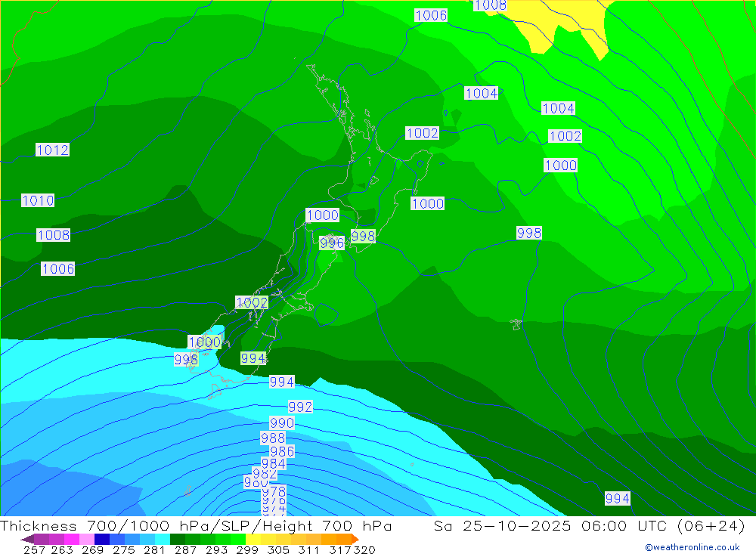Click the 1012 isobar label
Image resolution: width=756 pixels, height=554 pixels.
(53, 150)
